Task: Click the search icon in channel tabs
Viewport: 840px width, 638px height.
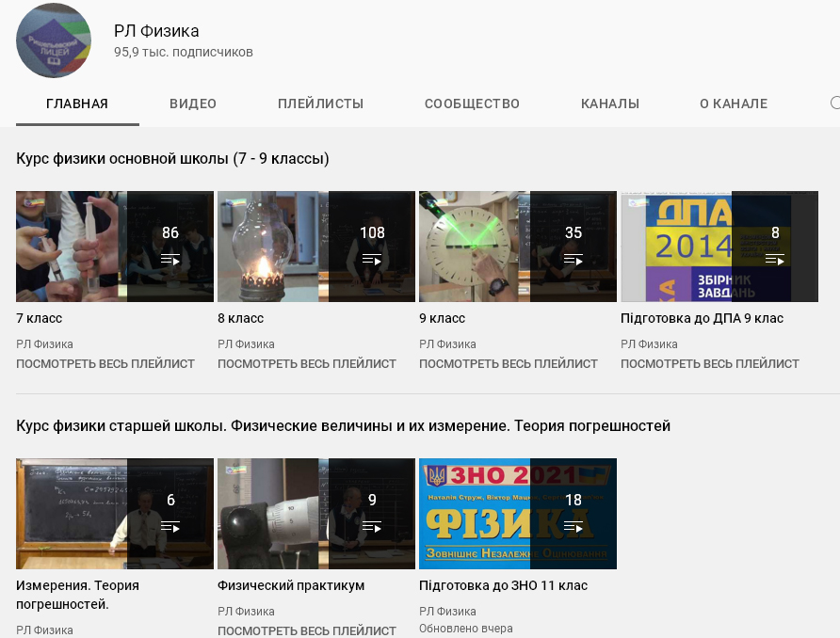Action: [x=834, y=104]
